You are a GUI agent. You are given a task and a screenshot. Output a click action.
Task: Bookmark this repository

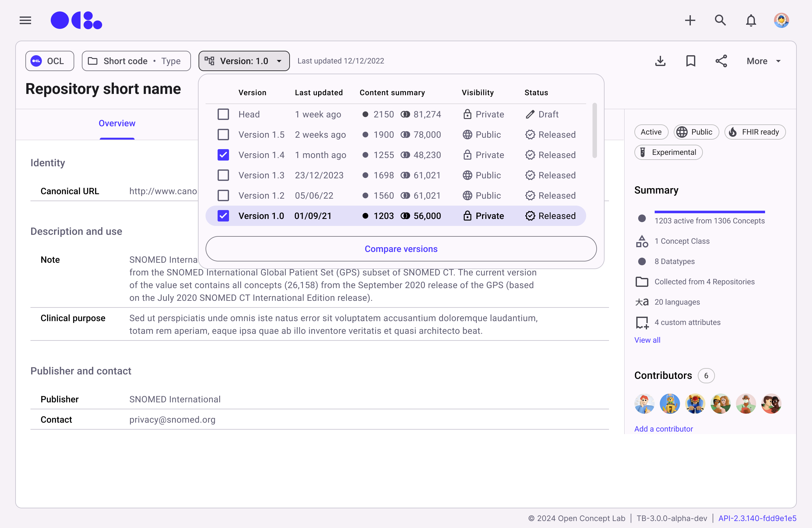click(x=691, y=61)
